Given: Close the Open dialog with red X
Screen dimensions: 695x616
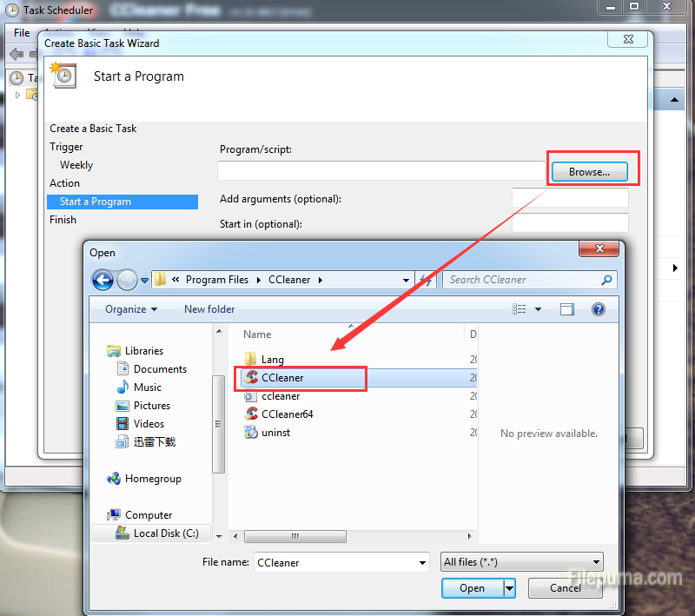Looking at the screenshot, I should (599, 248).
